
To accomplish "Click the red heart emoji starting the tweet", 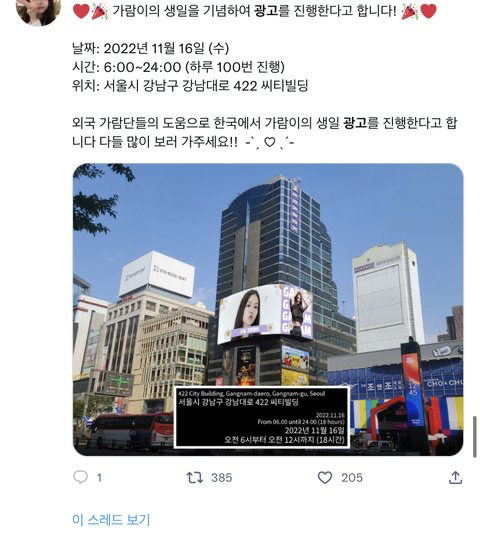I will 81,11.
